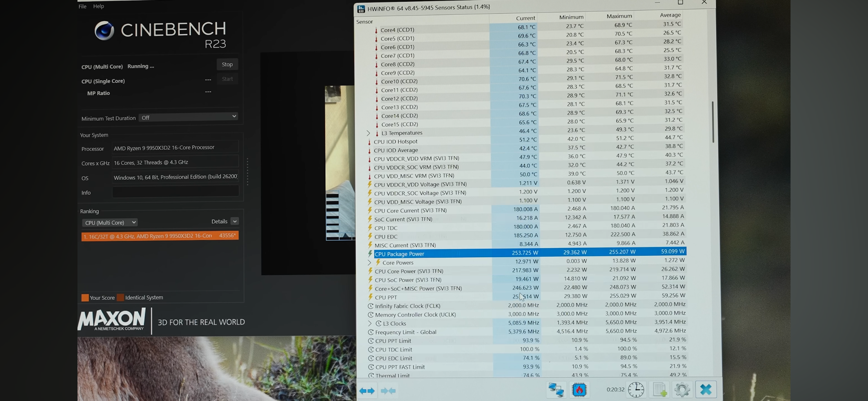Stop the multi core benchmark
868x401 pixels.
(227, 64)
